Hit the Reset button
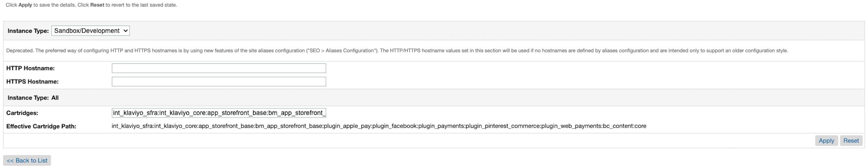The image size is (868, 168). [851, 141]
